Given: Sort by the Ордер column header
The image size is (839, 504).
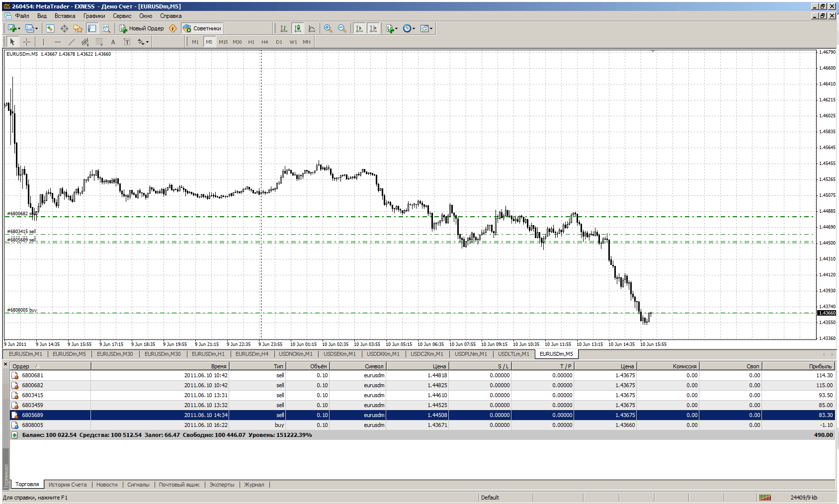Looking at the screenshot, I should (50, 366).
